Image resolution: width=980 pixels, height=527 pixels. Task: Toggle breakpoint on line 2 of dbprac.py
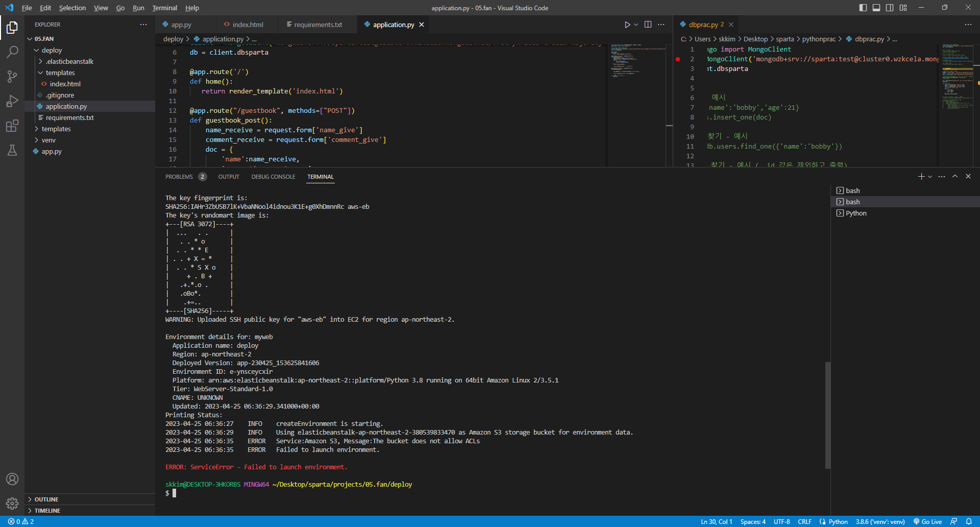pos(678,59)
